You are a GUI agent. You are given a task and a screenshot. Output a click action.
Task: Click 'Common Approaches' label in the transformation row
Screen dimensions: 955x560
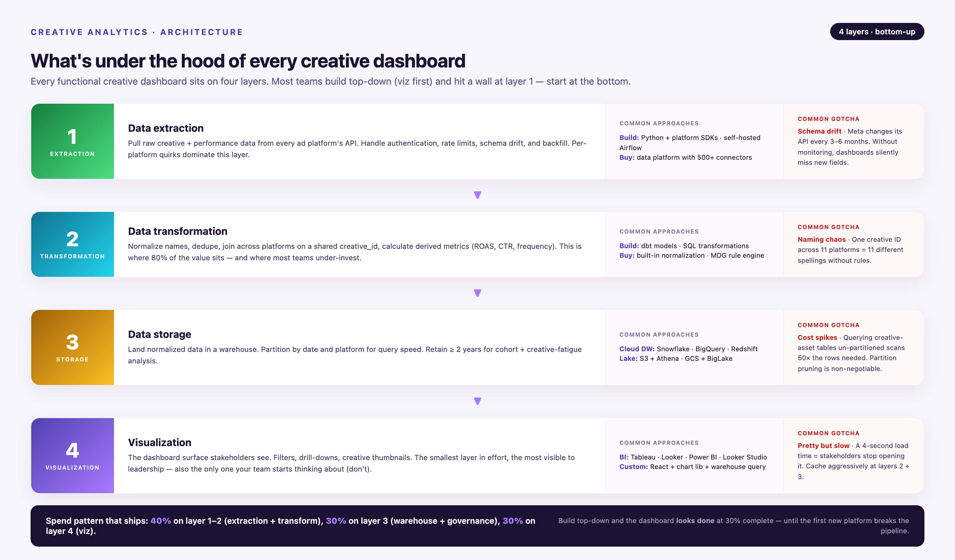point(659,232)
